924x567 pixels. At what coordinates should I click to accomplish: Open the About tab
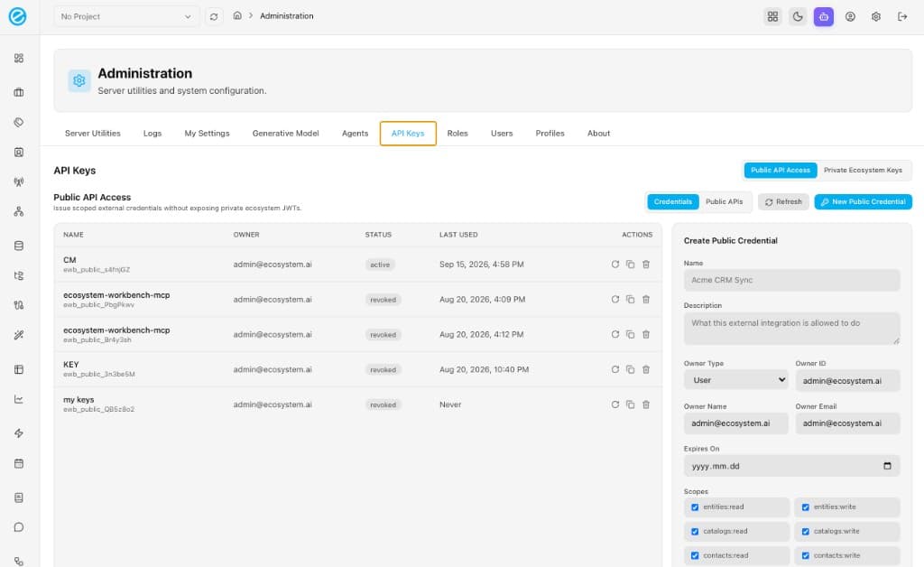click(x=598, y=134)
